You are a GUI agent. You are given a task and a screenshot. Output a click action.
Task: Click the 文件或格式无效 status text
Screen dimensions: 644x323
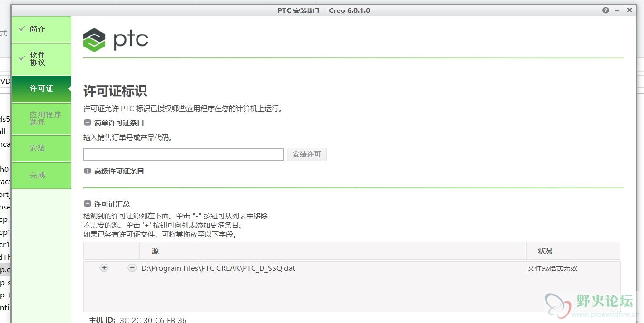point(552,268)
